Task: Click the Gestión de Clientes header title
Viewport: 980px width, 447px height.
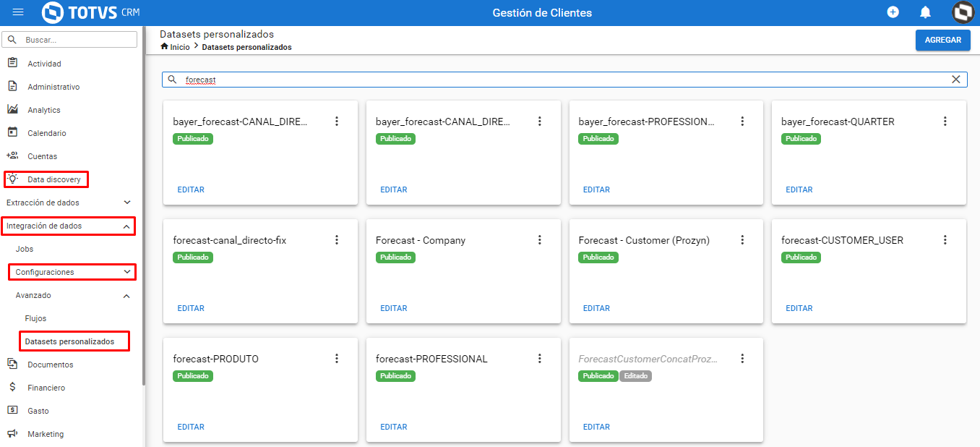Action: pos(542,12)
